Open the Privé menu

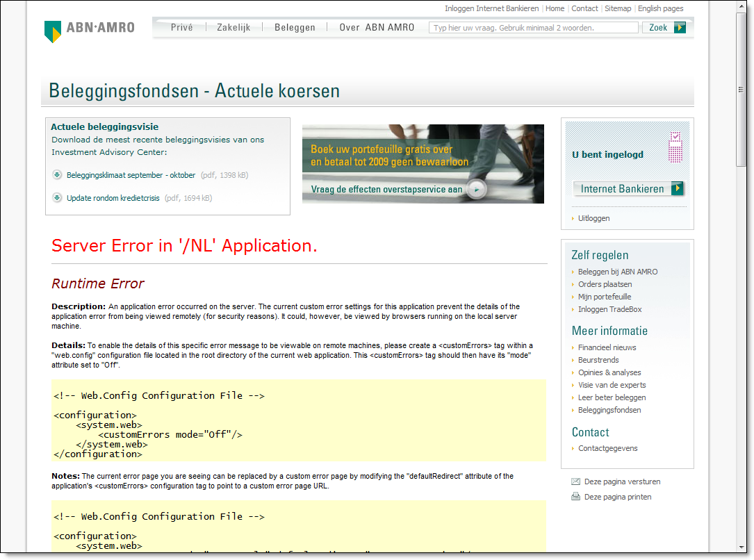[x=182, y=28]
